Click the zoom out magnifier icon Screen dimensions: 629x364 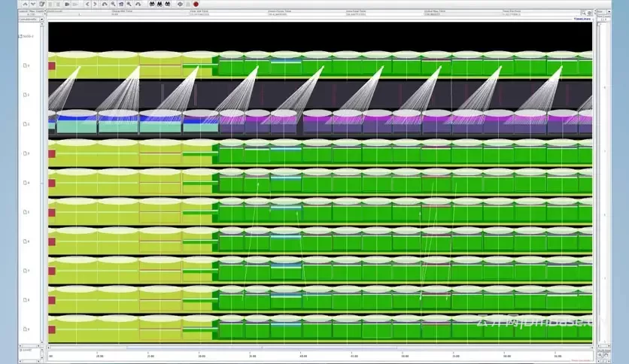(113, 4)
